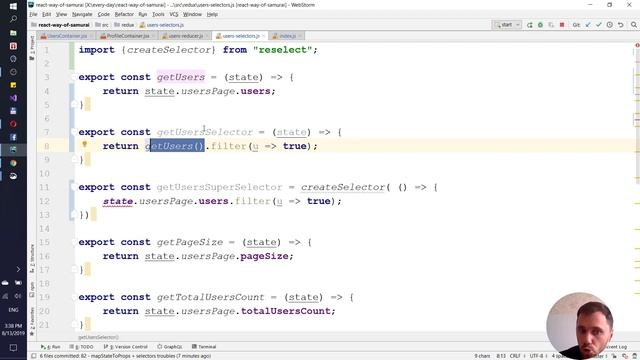The height and width of the screenshot is (360, 640).
Task: Click the Git Update Project blue arrow
Action: (588, 25)
